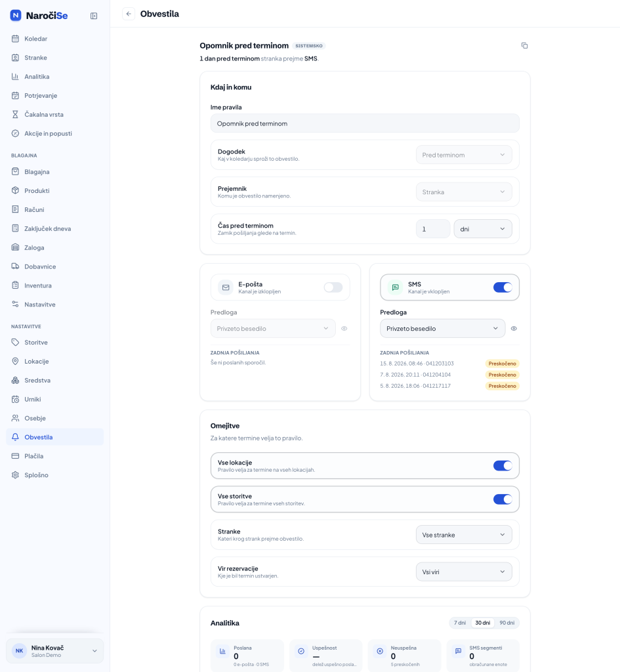This screenshot has height=672, width=620.
Task: Click the NaročiSe logo icon
Action: coord(16,16)
